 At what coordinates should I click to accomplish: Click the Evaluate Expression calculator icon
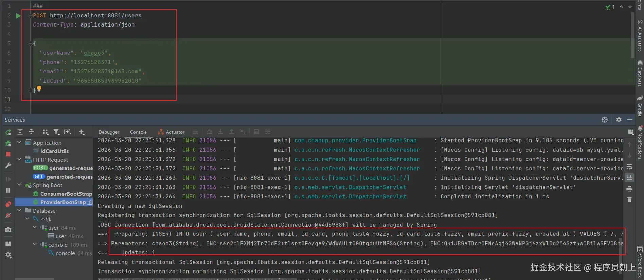pyautogui.click(x=256, y=132)
